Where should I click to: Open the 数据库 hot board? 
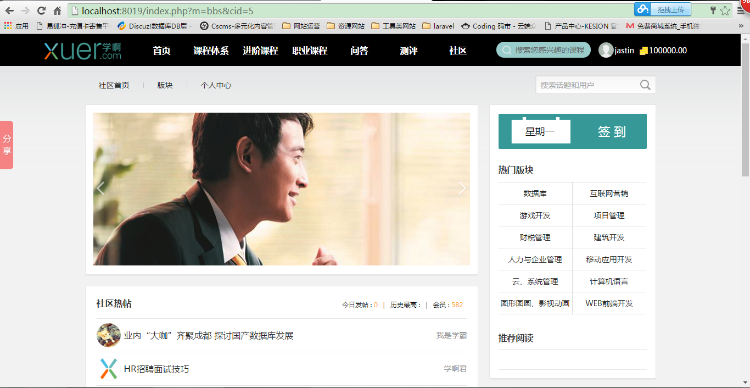click(535, 194)
